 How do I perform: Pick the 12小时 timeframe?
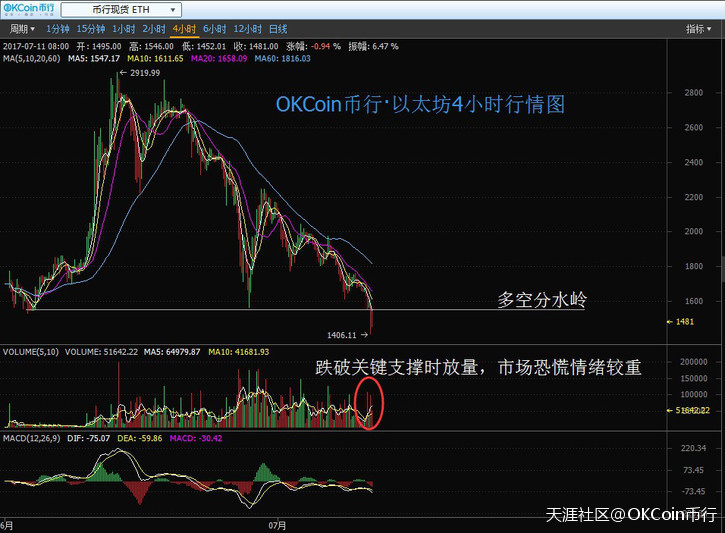(247, 30)
